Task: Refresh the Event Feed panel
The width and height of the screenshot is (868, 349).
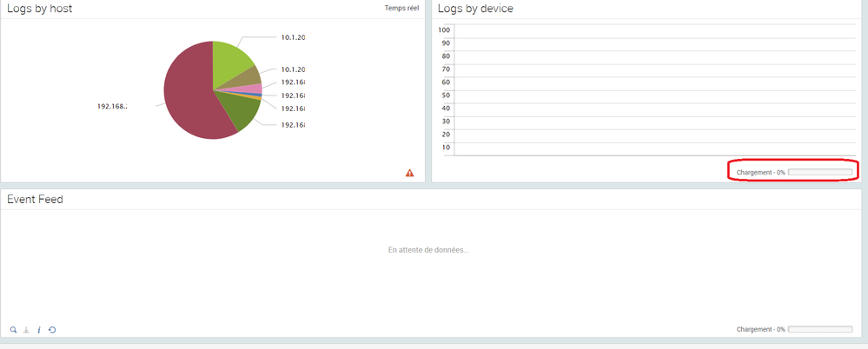Action: pyautogui.click(x=52, y=330)
